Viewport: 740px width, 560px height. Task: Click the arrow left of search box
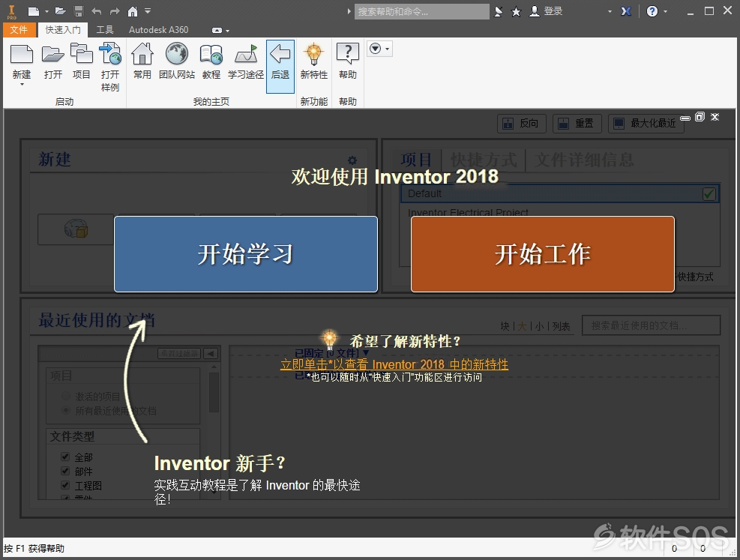click(349, 11)
